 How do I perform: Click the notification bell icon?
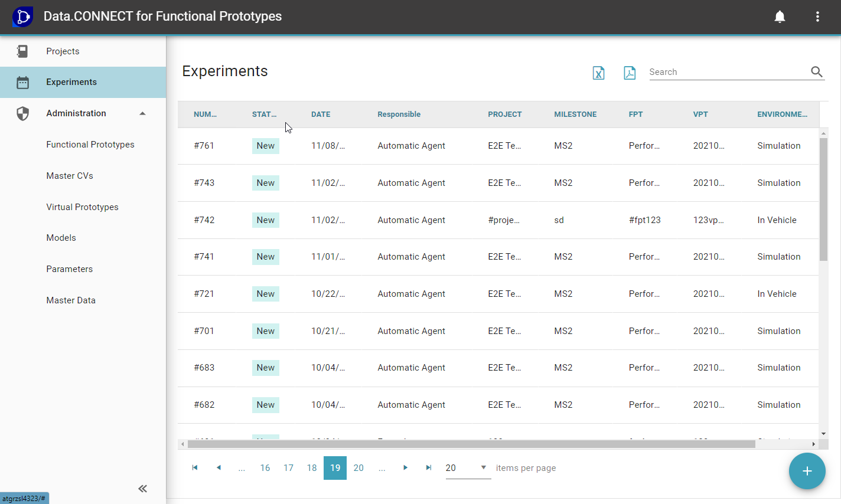(x=780, y=17)
